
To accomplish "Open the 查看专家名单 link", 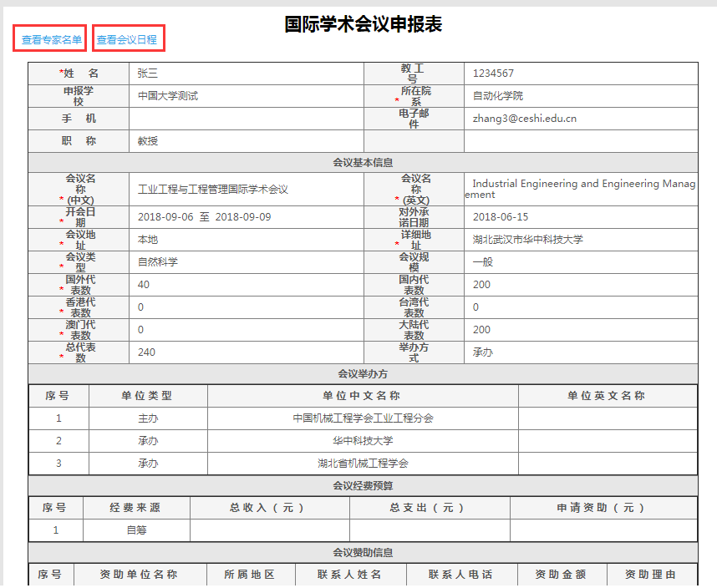I will click(x=52, y=39).
